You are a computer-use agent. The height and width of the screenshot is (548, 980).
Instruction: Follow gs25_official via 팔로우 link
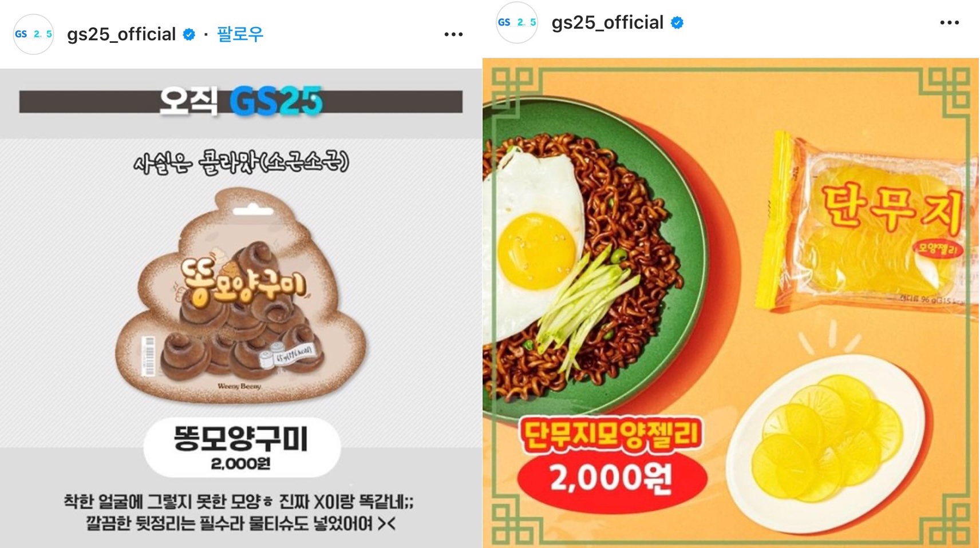click(x=240, y=34)
